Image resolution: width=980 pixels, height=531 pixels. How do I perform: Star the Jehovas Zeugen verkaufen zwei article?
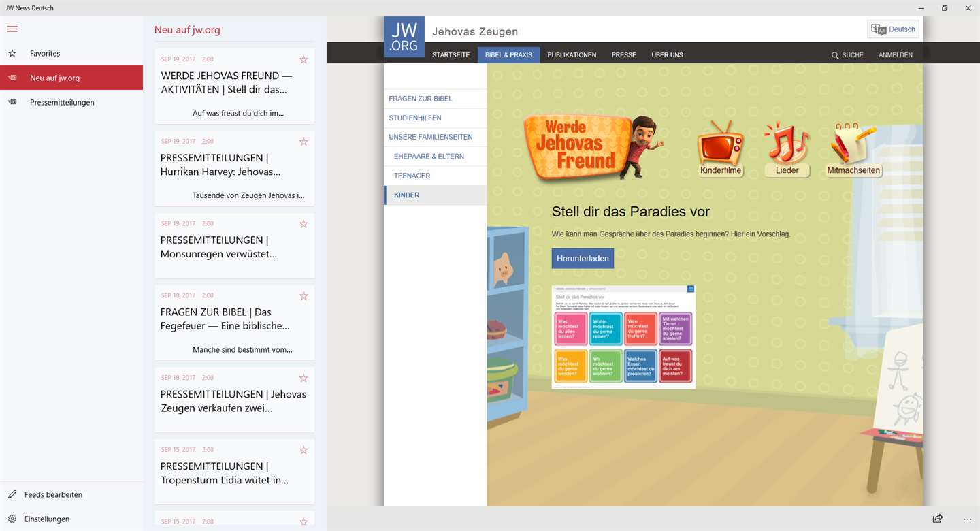(x=304, y=378)
